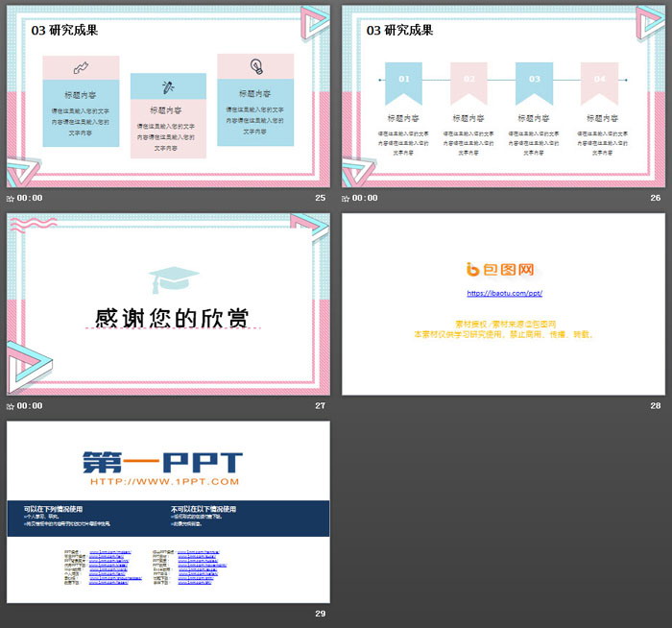Click the lightbulb icon on slide 25
The height and width of the screenshot is (628, 672).
256,66
